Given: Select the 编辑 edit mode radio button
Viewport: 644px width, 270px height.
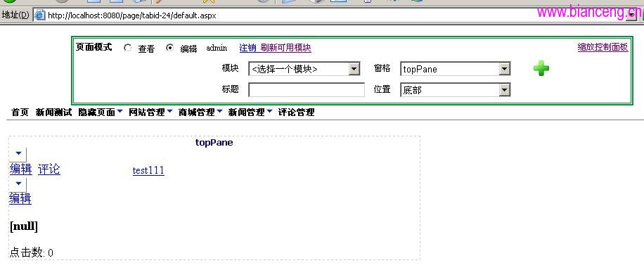Looking at the screenshot, I should pos(169,48).
